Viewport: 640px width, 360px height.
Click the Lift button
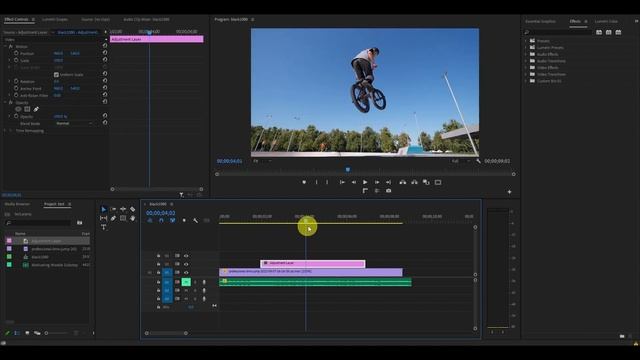tap(403, 182)
